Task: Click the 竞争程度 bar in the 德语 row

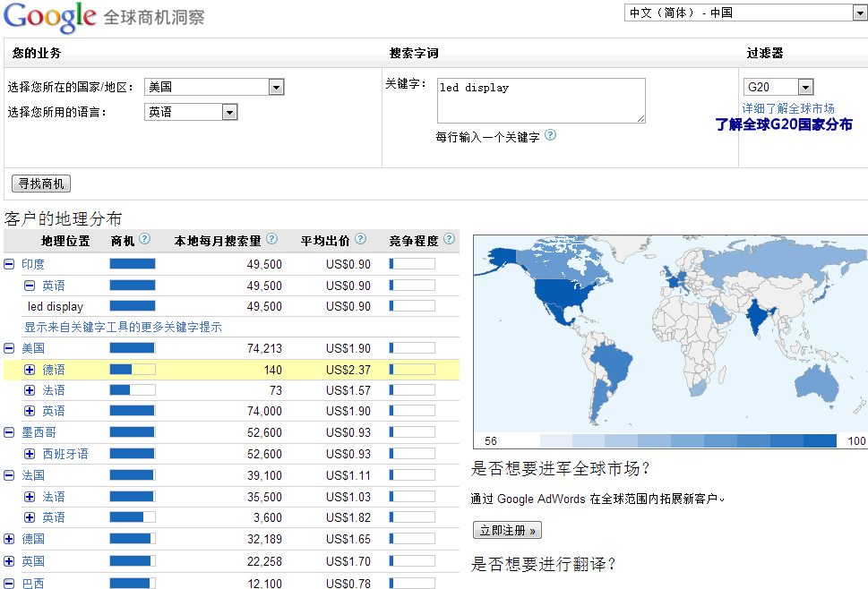Action: tap(412, 370)
